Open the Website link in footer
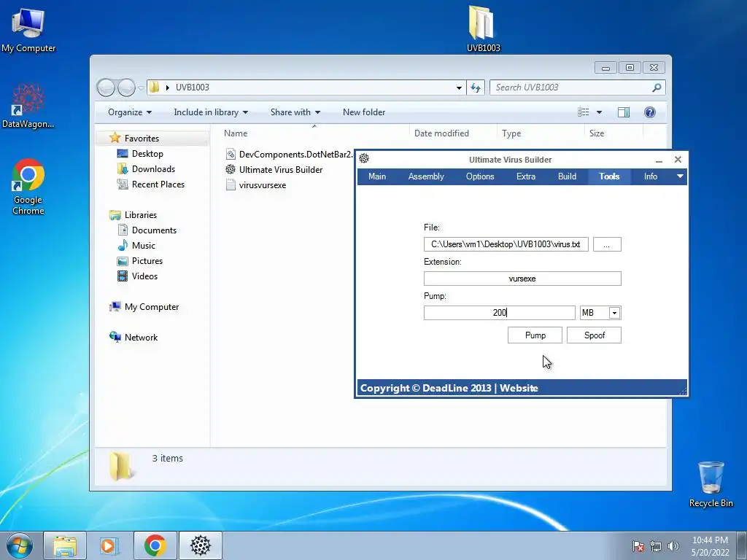 tap(519, 388)
